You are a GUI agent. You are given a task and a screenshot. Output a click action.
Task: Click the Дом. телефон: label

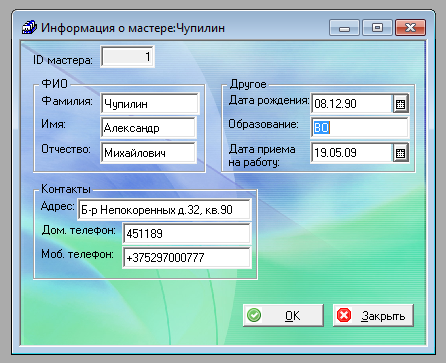click(79, 230)
